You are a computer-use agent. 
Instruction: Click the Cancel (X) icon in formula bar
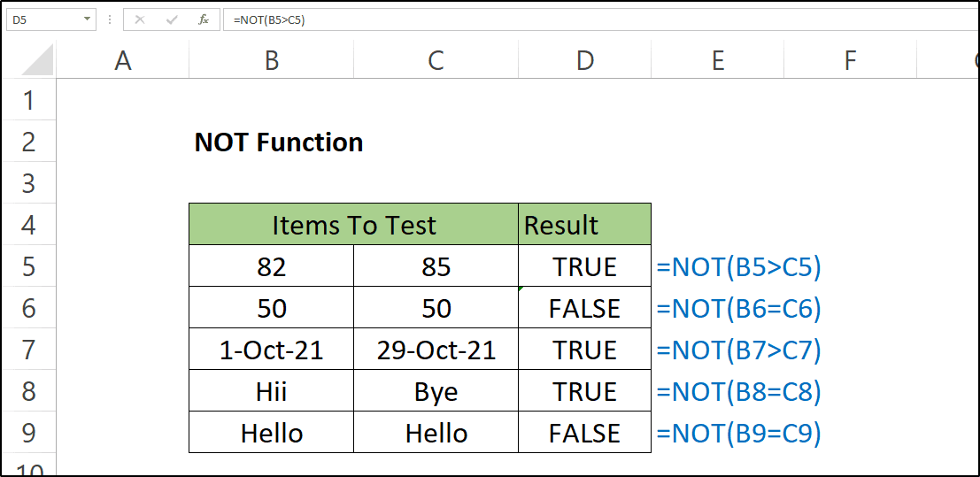[139, 20]
